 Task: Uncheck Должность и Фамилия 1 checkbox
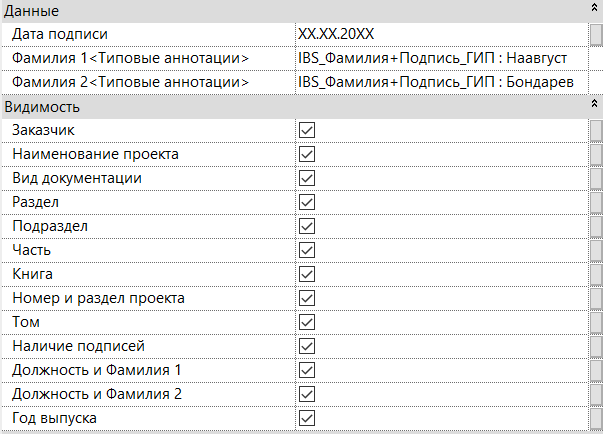pos(307,370)
